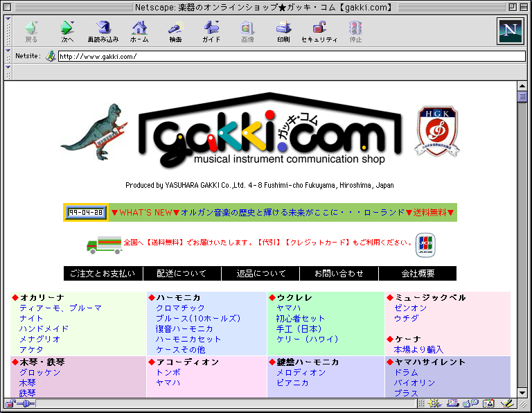
Task: Open ピアニカ link
Action: point(292,383)
